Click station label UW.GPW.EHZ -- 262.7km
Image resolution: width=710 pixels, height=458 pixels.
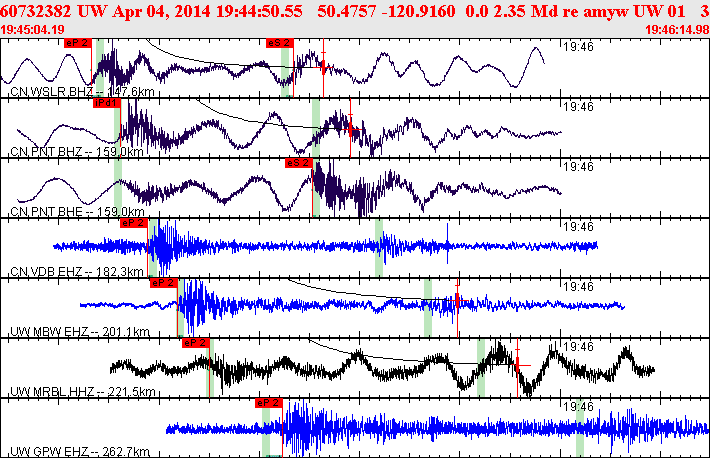click(80, 452)
